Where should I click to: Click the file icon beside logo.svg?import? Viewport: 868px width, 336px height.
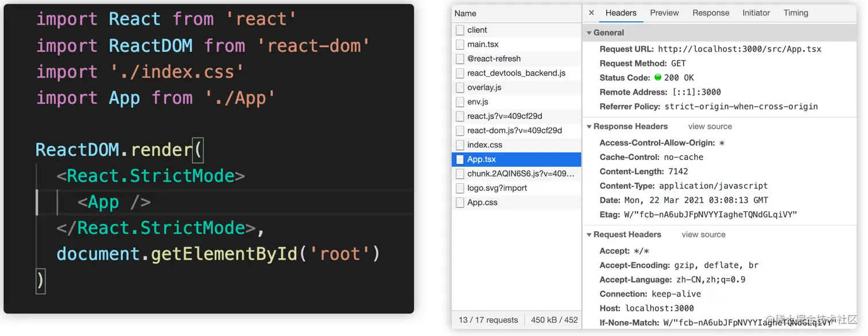tap(460, 188)
